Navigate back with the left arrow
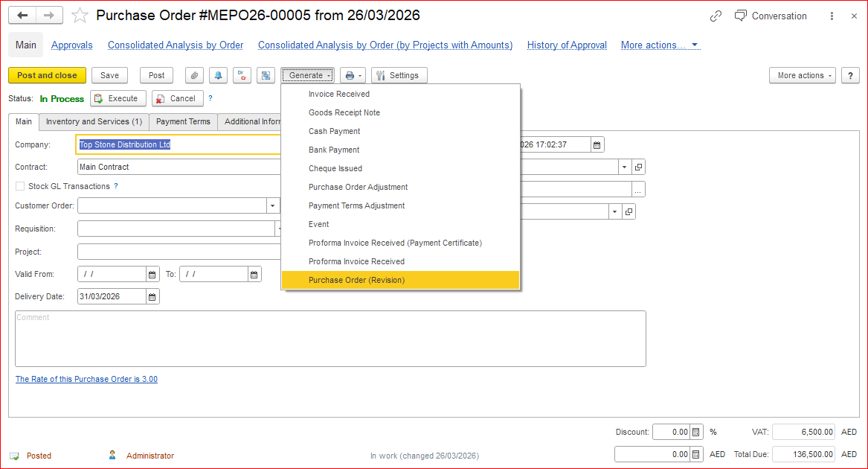 pos(22,16)
